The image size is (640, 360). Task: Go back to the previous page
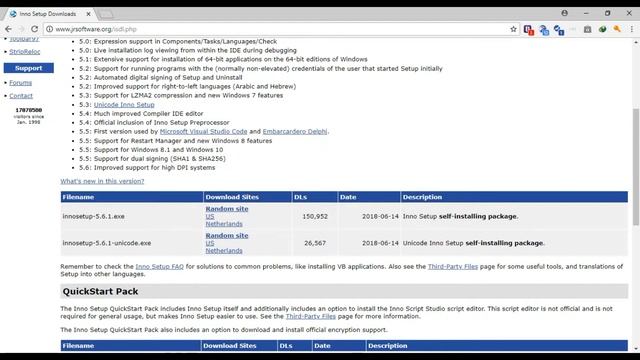click(x=9, y=29)
